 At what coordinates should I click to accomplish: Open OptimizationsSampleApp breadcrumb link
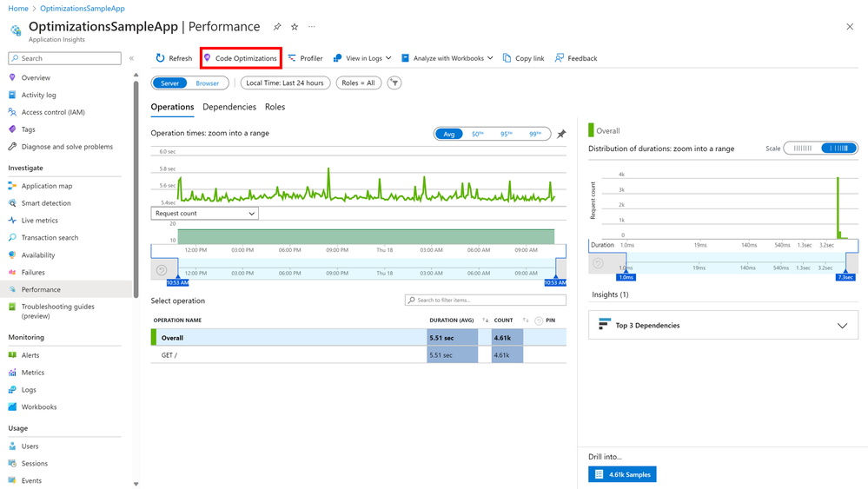pyautogui.click(x=82, y=9)
